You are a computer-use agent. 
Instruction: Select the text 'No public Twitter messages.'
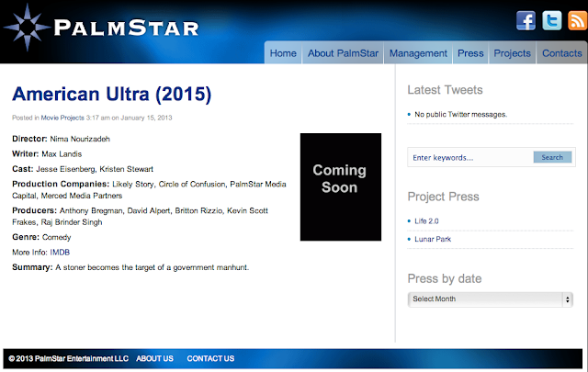[460, 115]
